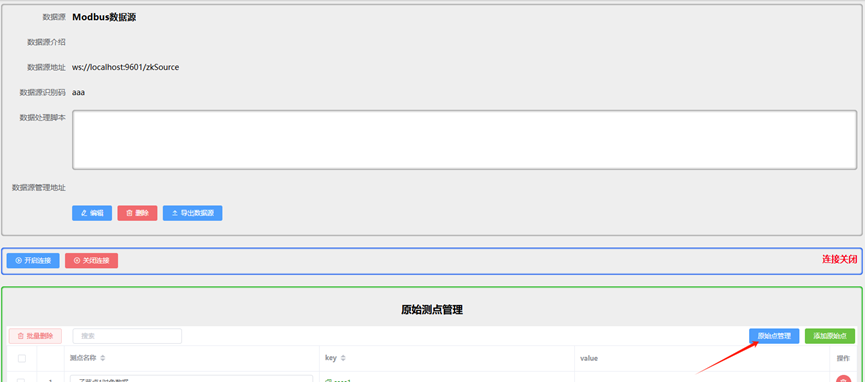Click the 原始测点管理 heading
The image size is (865, 382).
pos(432,310)
